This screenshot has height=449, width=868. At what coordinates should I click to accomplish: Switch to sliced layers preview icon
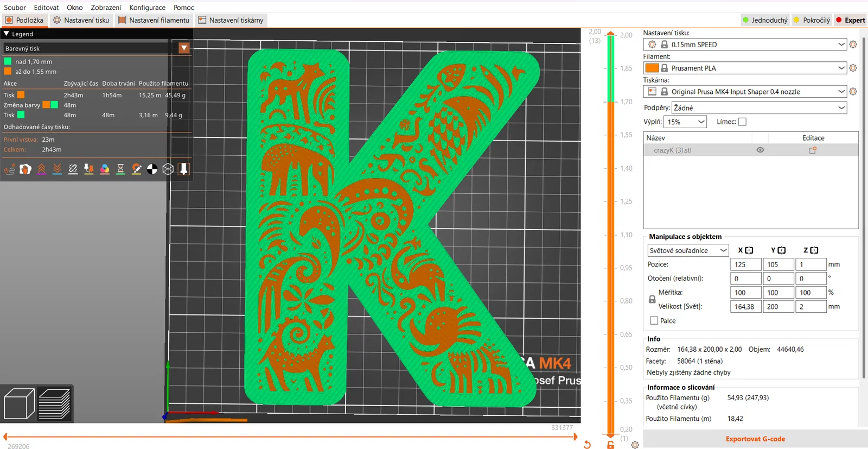pos(54,404)
